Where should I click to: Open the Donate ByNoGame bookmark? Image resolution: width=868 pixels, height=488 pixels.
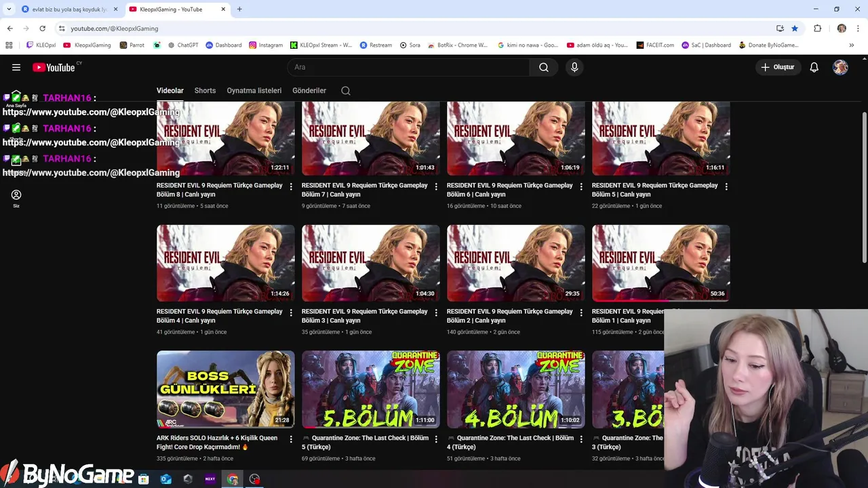pos(769,45)
